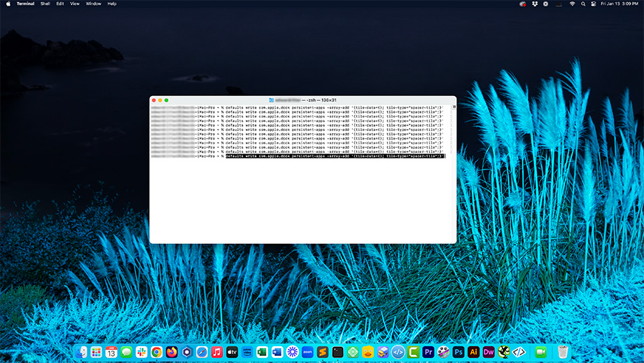Launch Transmit truck icon in the Dock
Screen dimensions: 644x363
pyautogui.click(x=383, y=352)
